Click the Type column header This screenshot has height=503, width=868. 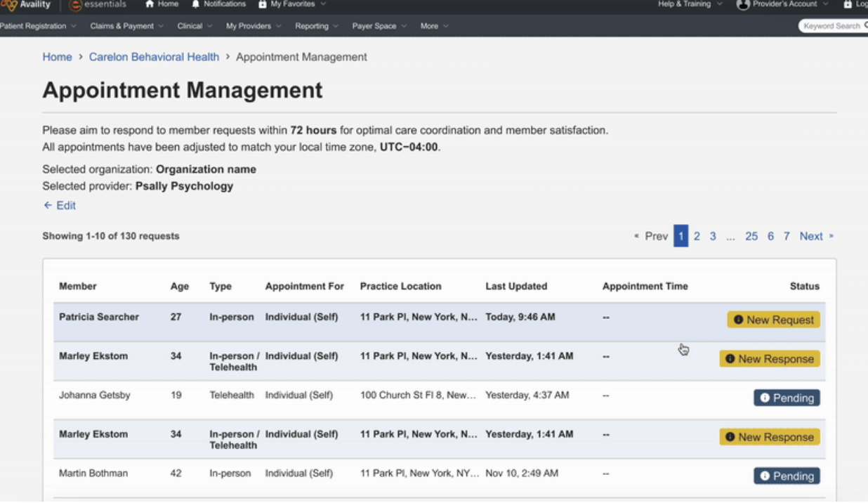point(221,286)
